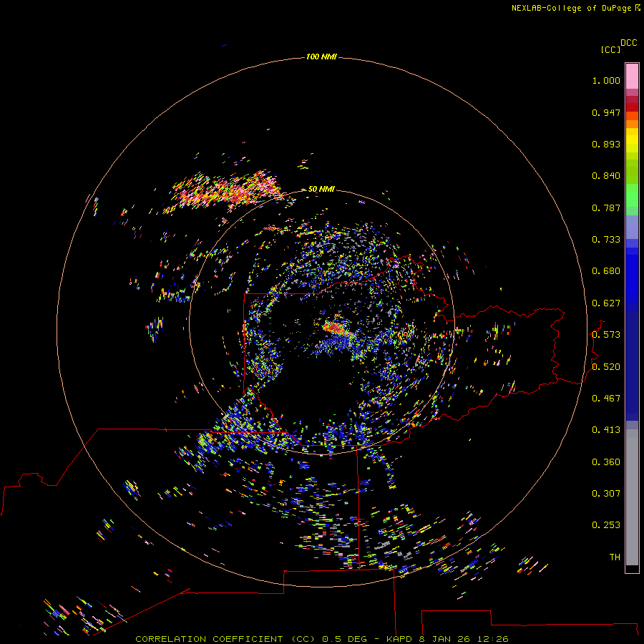Pick the red segment of the color bar
This screenshot has height=644, width=644.
click(x=632, y=107)
